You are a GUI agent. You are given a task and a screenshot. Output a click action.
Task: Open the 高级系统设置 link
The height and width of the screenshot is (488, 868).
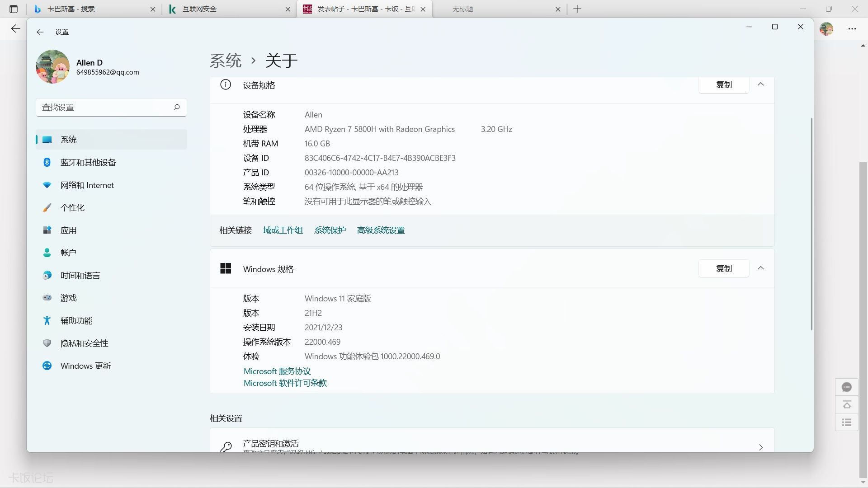[381, 230]
